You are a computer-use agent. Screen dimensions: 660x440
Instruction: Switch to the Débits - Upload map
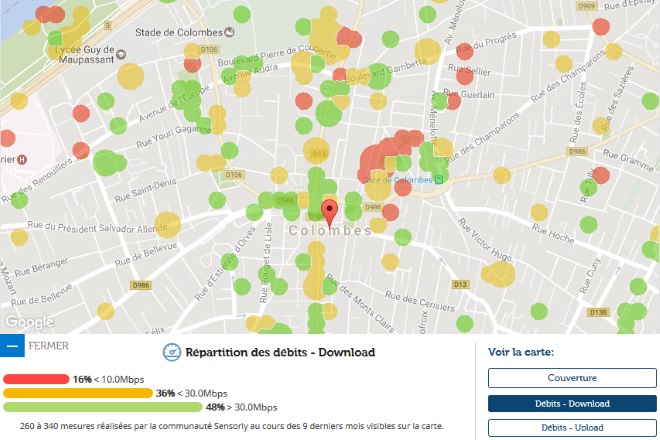pos(571,428)
